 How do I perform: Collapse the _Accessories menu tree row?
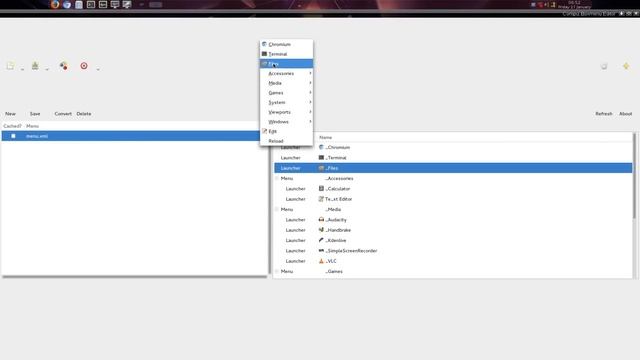[x=277, y=178]
